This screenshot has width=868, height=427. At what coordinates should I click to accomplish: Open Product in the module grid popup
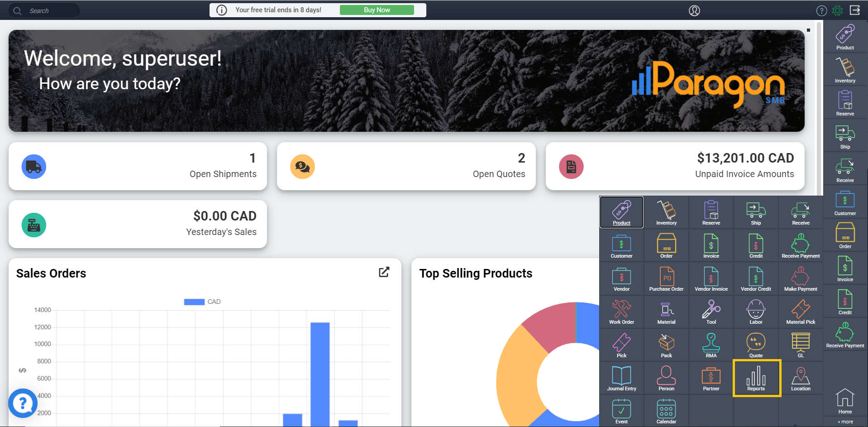point(621,212)
